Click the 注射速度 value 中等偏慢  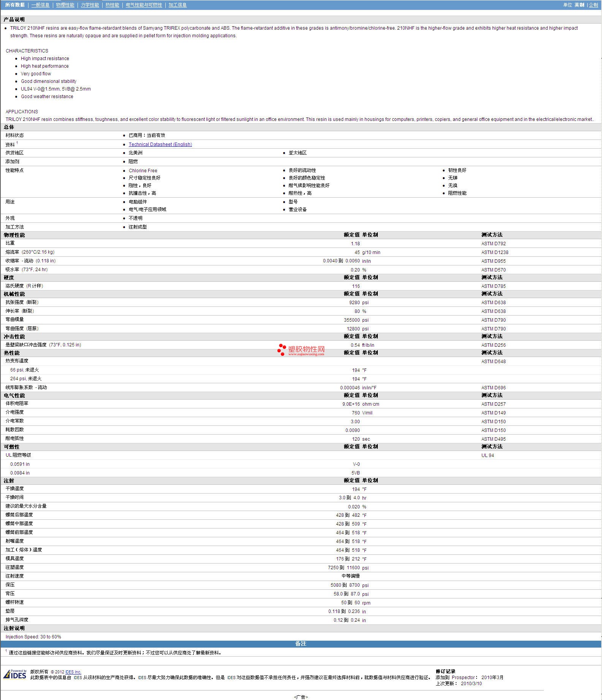pyautogui.click(x=351, y=576)
